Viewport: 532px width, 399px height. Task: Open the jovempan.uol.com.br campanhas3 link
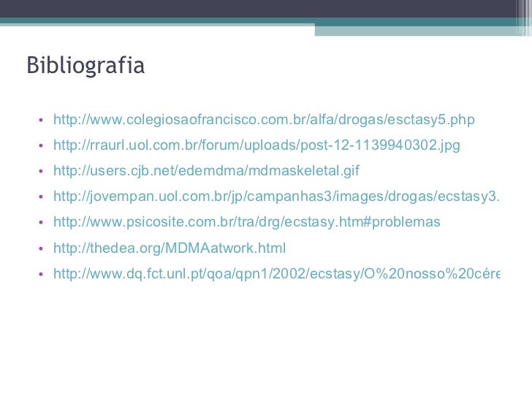click(x=277, y=197)
